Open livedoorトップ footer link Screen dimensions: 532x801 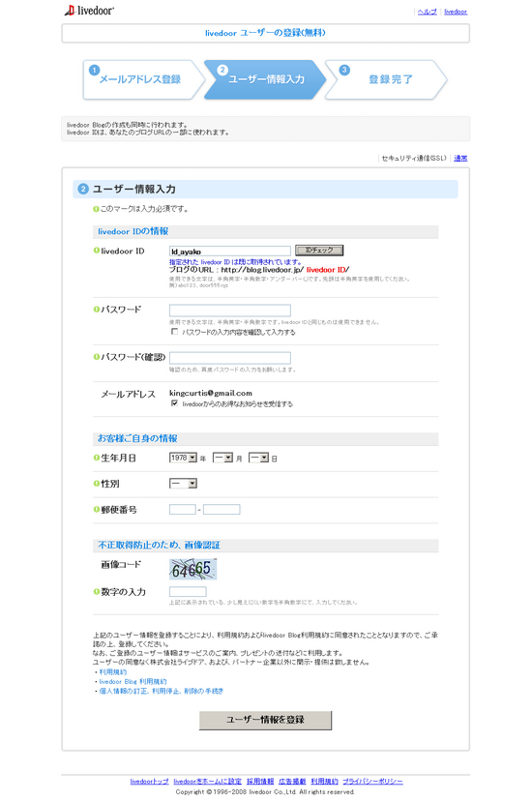[149, 781]
